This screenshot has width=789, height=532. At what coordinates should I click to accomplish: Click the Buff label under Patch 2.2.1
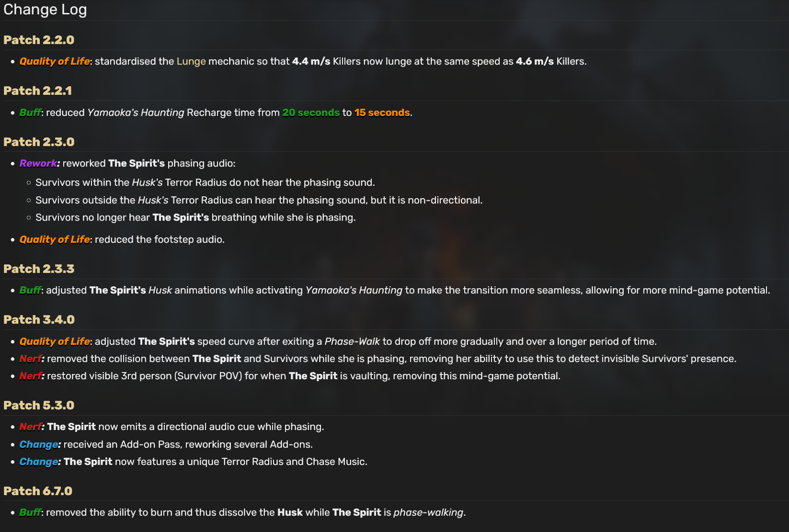click(30, 113)
